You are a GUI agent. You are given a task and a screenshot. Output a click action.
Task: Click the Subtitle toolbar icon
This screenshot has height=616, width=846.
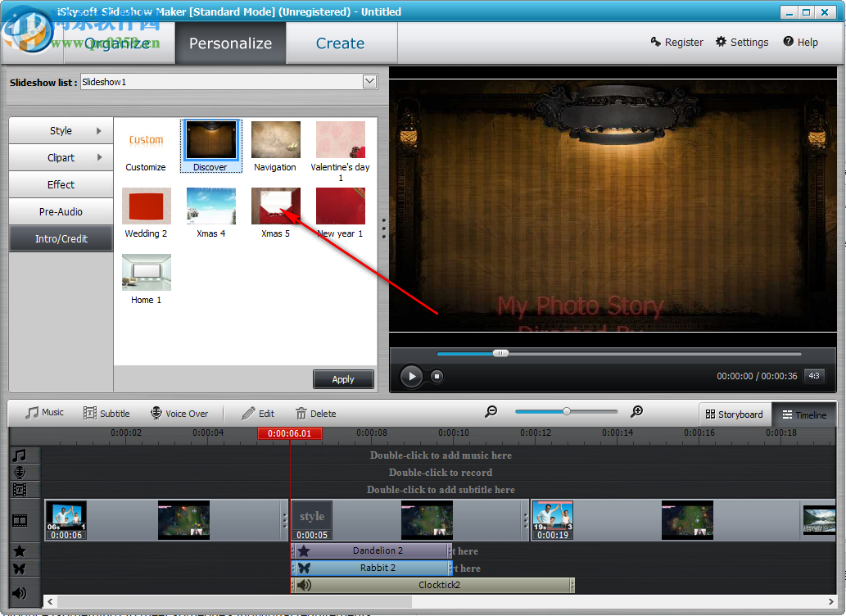coord(91,412)
